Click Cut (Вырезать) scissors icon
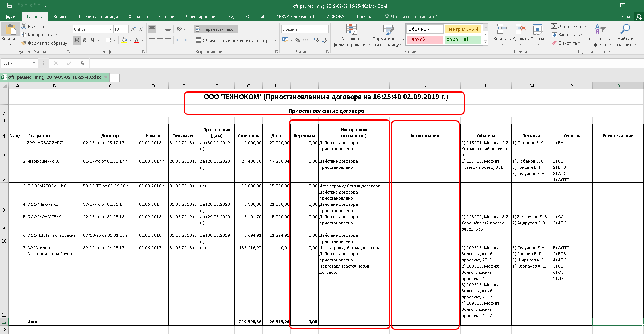 (24, 26)
